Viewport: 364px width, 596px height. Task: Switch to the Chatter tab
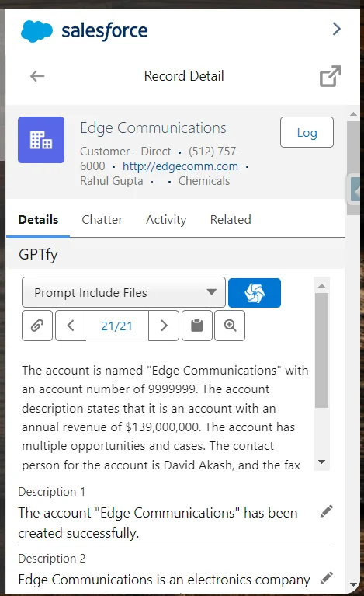pos(102,220)
